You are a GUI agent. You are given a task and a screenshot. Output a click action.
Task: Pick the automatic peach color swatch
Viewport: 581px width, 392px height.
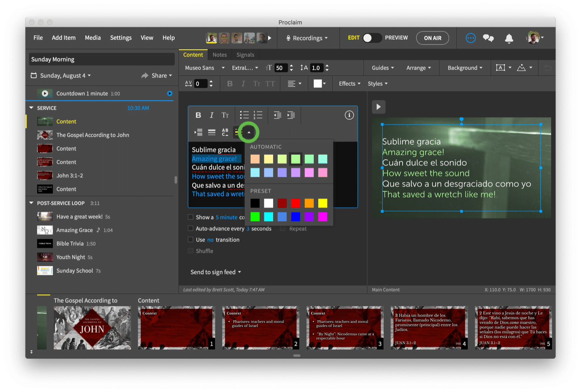[255, 159]
